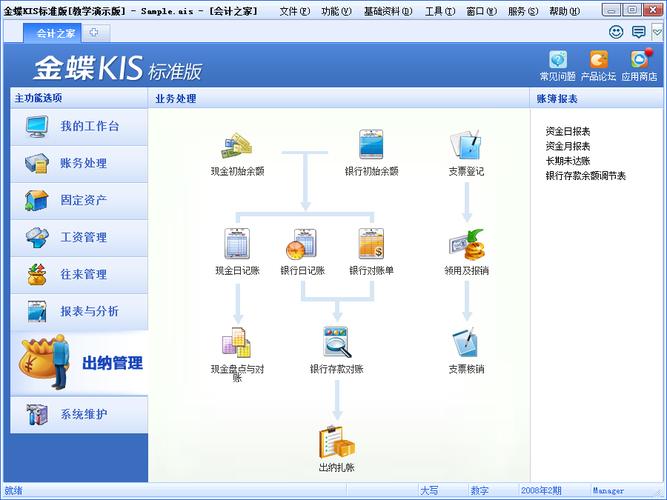Open the 服务(S) menu
This screenshot has width=667, height=500.
(x=523, y=11)
